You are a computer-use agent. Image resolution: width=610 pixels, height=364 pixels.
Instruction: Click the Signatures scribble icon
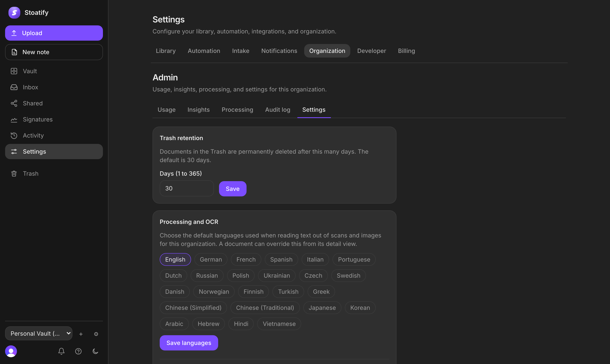[x=14, y=119]
